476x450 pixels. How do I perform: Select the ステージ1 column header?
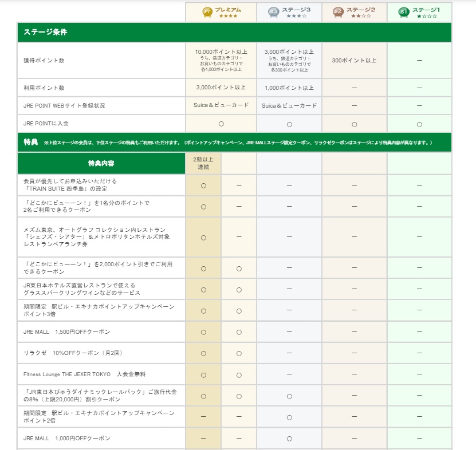click(419, 12)
